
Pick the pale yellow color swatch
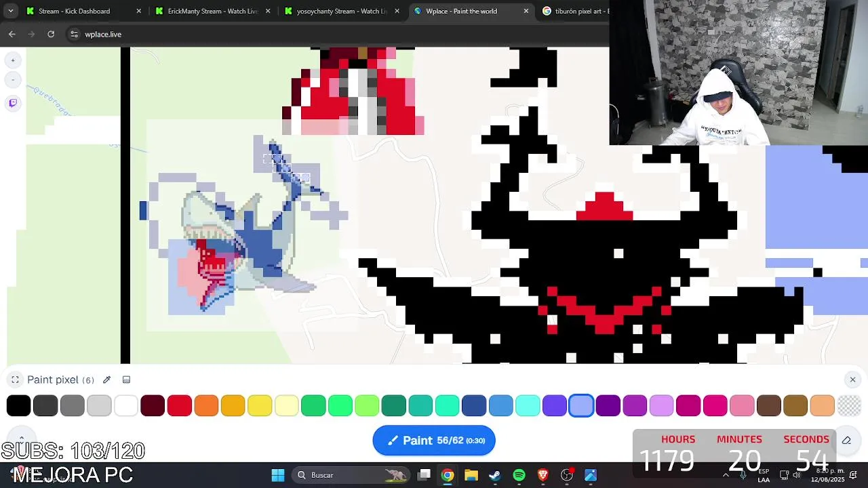click(x=287, y=405)
